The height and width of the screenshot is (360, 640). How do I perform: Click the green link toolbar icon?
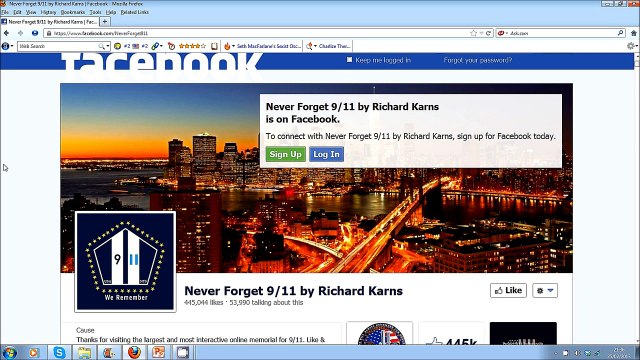click(155, 46)
